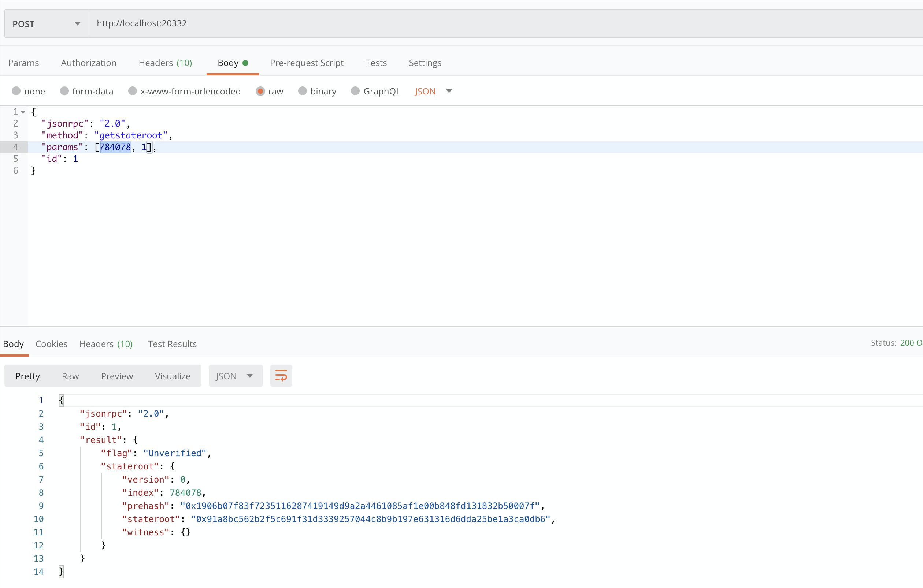This screenshot has height=588, width=923.
Task: Choose x-www-form-urlencoded body type
Action: (x=133, y=91)
